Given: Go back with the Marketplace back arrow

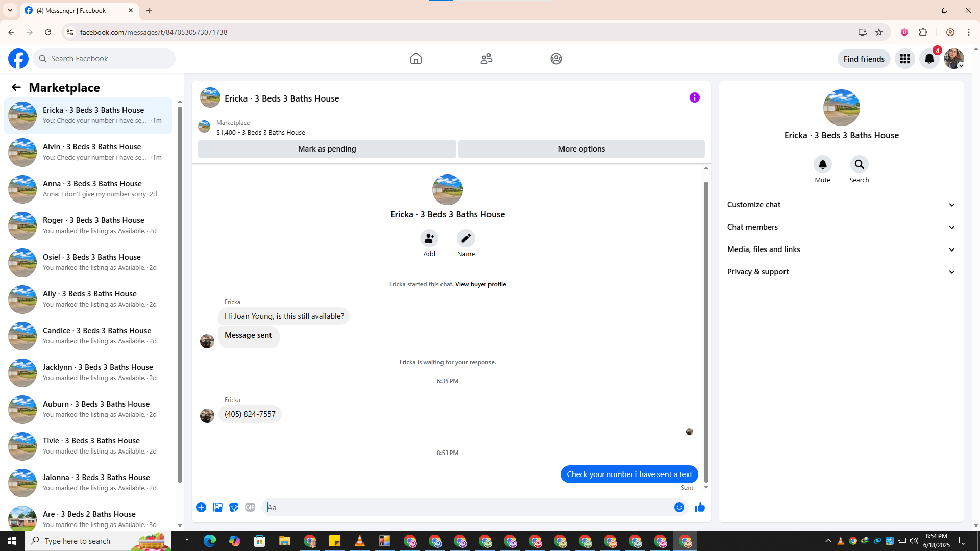Looking at the screenshot, I should click(16, 87).
